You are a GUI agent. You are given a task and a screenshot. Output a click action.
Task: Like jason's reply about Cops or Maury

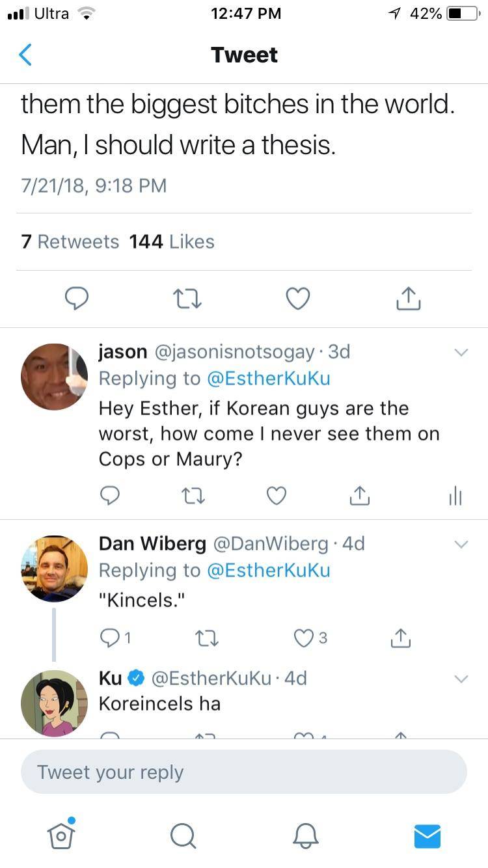point(276,496)
